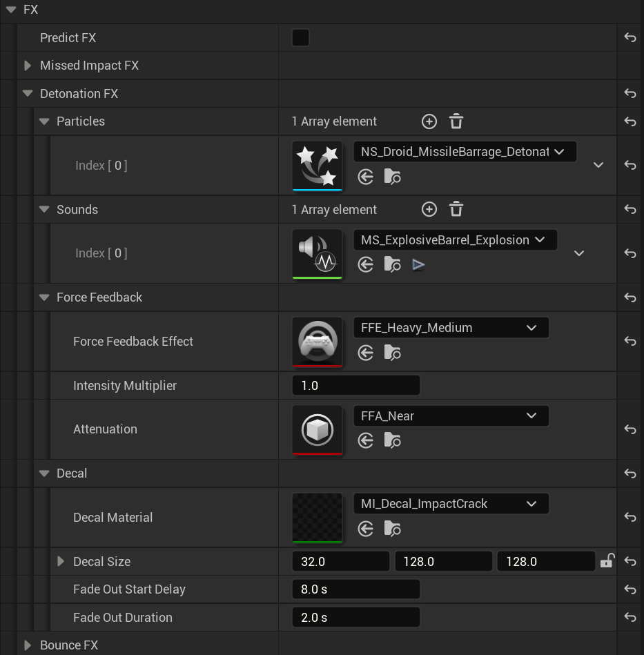Reset Force Feedback Effect to default
The image size is (644, 655).
(630, 341)
